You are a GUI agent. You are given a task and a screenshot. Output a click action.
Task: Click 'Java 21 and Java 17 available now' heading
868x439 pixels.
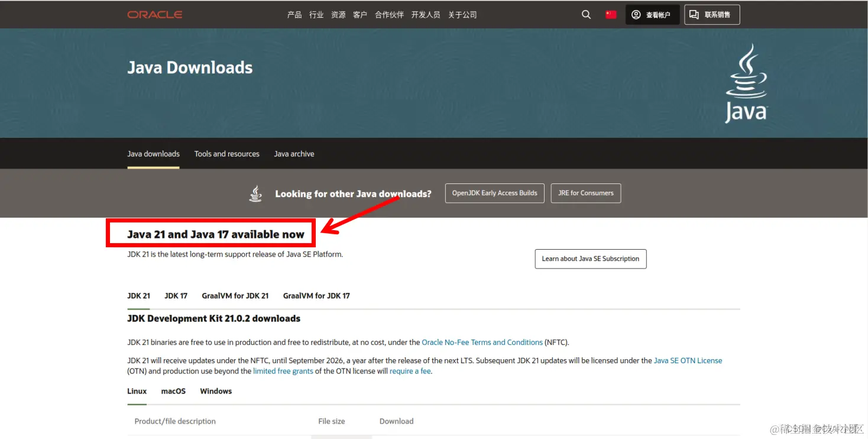coord(216,234)
